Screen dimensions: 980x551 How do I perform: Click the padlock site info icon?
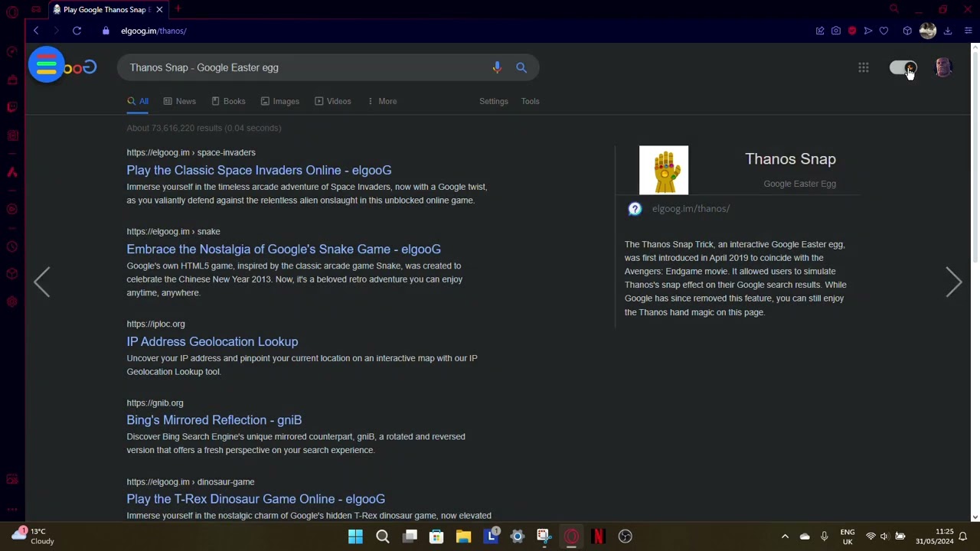click(106, 31)
